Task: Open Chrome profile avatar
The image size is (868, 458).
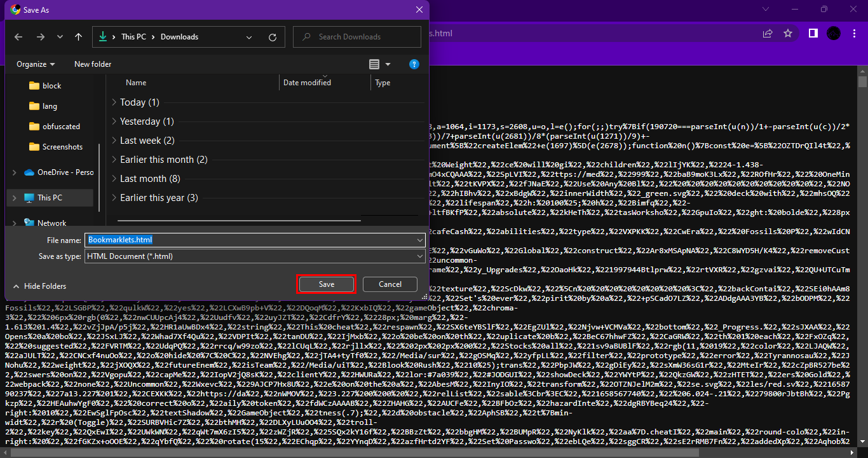Action: click(x=834, y=33)
